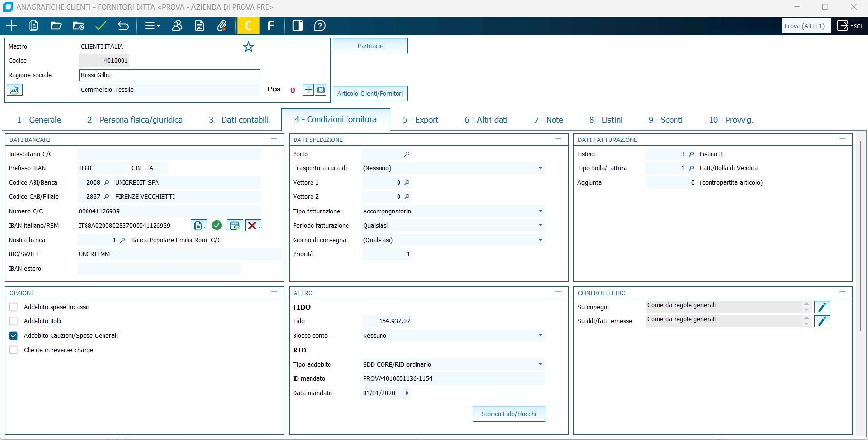Click the help question mark icon
The width and height of the screenshot is (868, 440).
click(320, 26)
